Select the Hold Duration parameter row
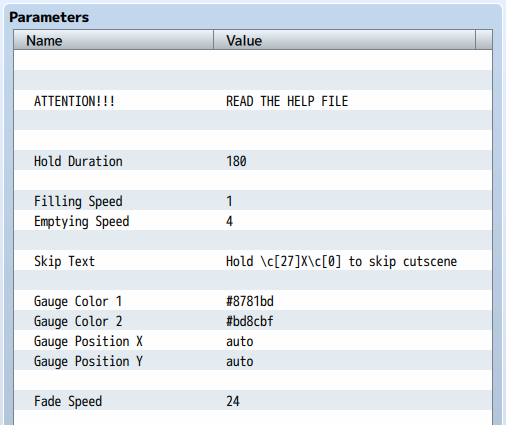 click(253, 160)
